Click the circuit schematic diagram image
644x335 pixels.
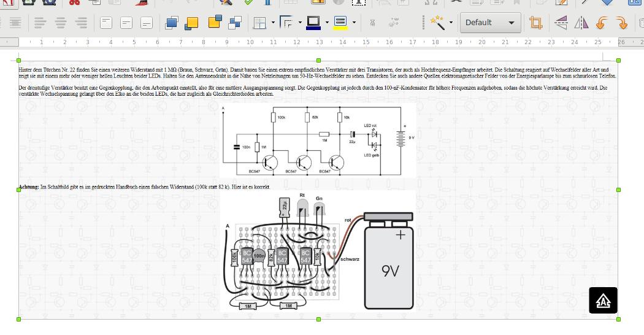(x=318, y=140)
